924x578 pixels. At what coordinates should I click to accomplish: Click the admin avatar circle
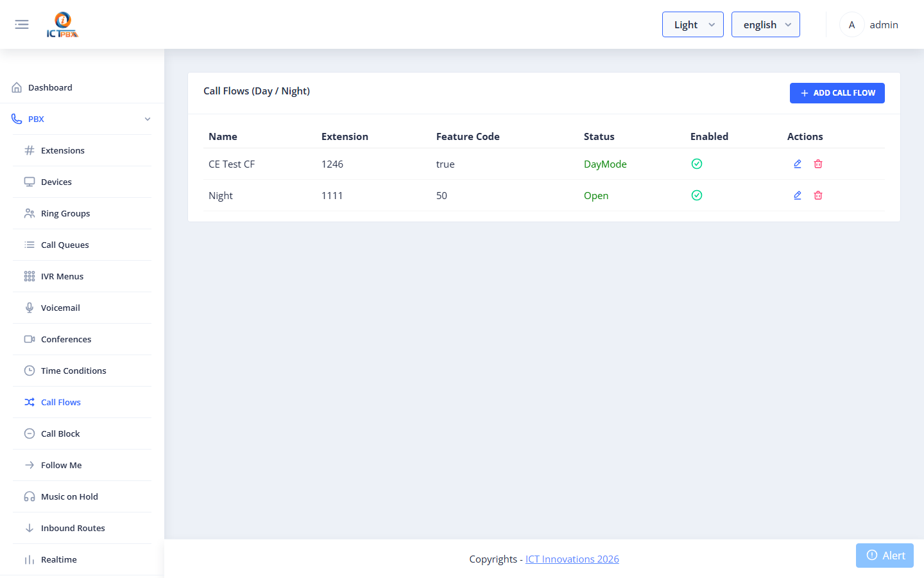pyautogui.click(x=851, y=24)
